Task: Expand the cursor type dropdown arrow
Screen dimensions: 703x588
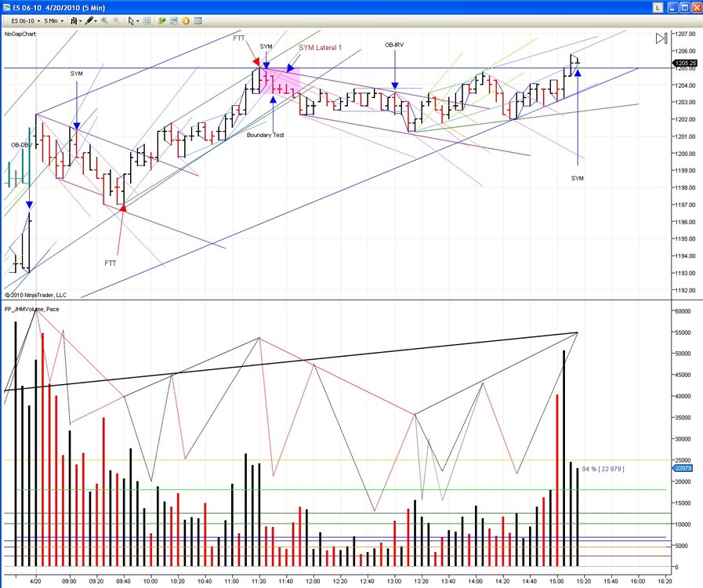Action: [137, 20]
